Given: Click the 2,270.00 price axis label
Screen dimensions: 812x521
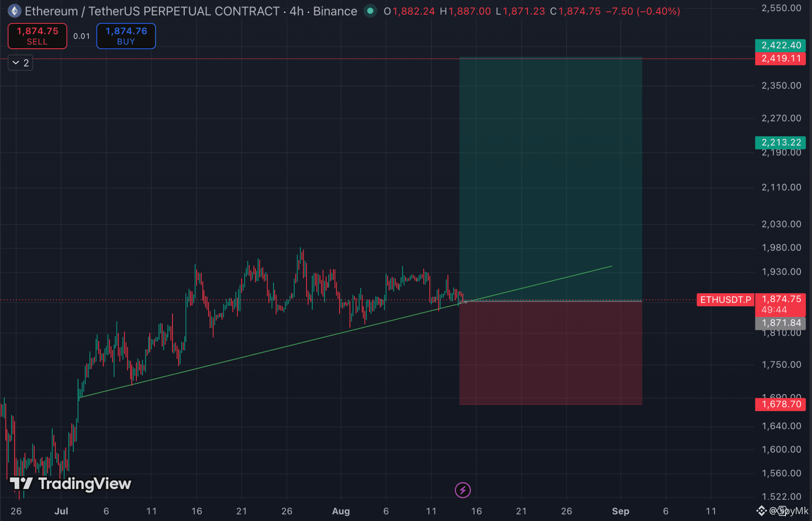Looking at the screenshot, I should (781, 118).
